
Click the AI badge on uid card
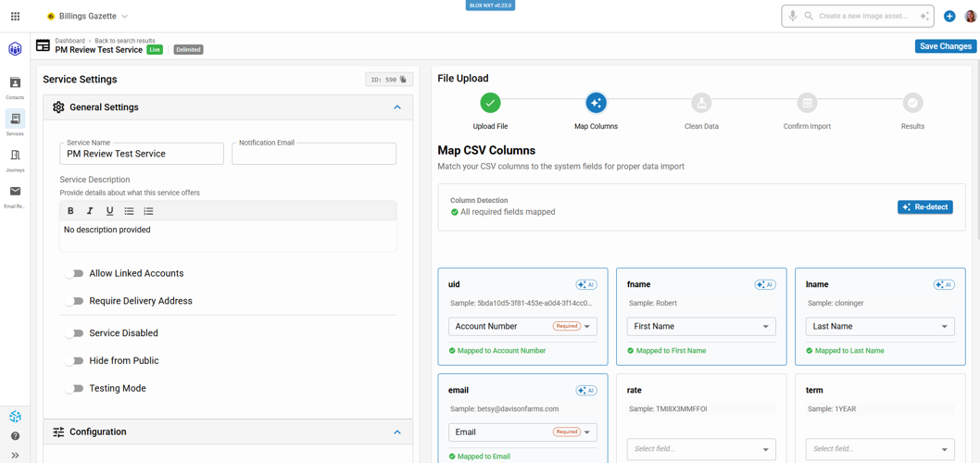click(x=586, y=284)
